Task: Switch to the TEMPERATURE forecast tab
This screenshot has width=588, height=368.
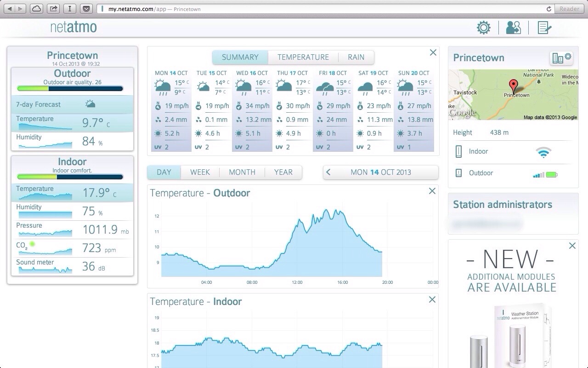Action: click(303, 57)
